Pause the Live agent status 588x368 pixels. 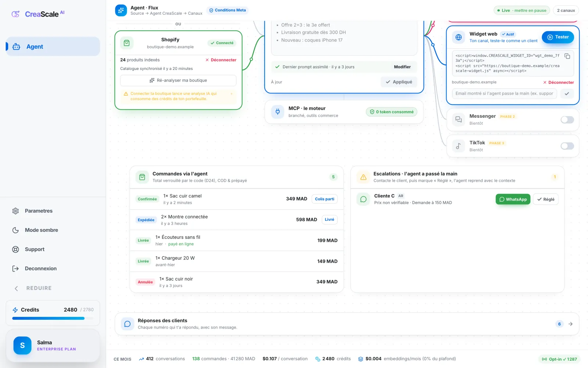click(x=521, y=10)
